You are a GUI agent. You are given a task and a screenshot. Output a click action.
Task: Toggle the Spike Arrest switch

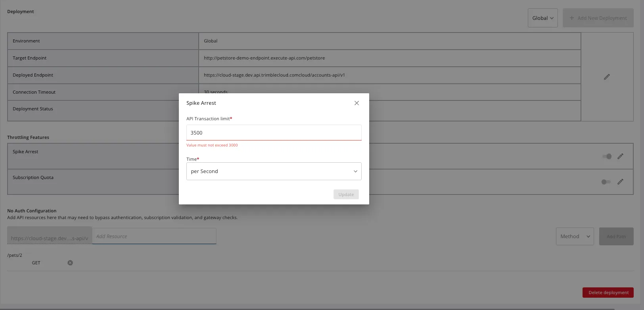point(607,156)
